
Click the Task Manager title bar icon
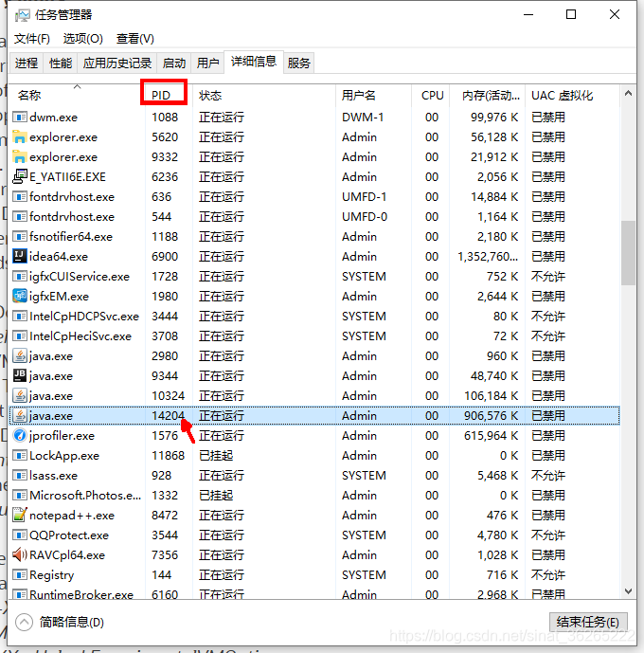coord(23,15)
